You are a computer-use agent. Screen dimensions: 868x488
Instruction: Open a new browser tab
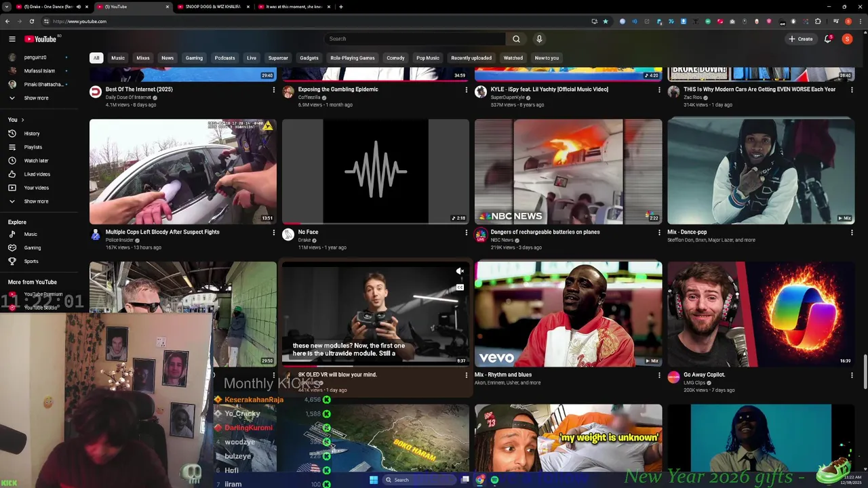point(341,7)
